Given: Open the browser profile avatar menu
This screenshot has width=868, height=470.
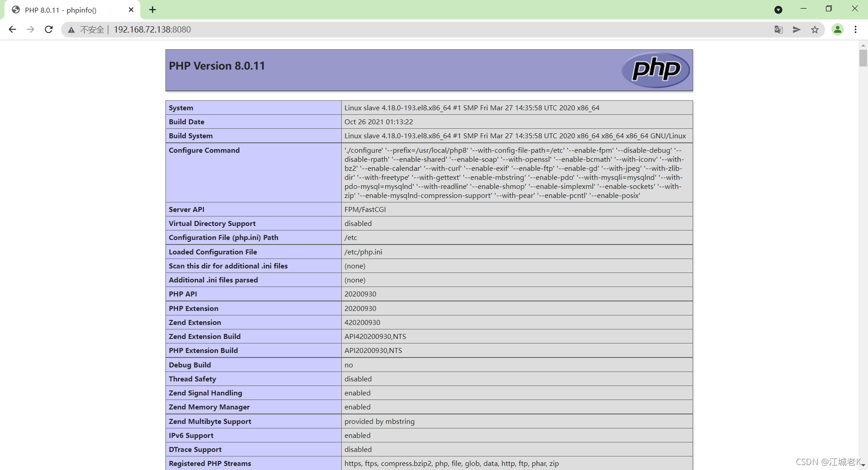Looking at the screenshot, I should click(838, 29).
